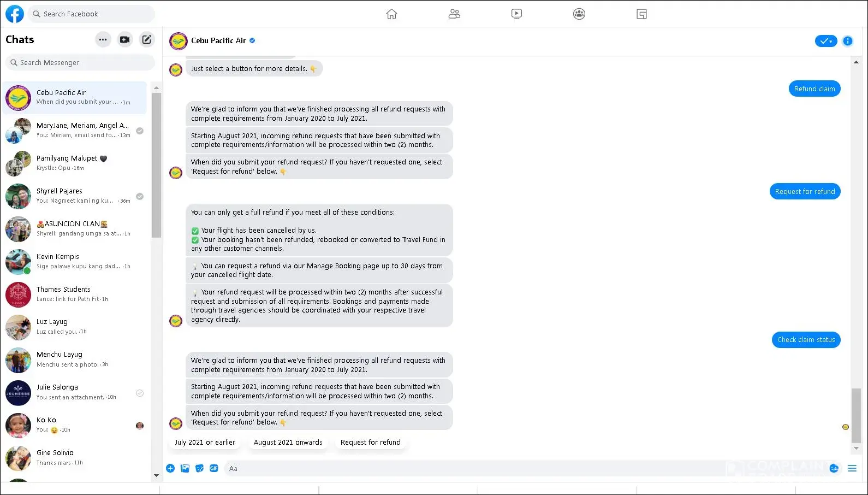868x495 pixels.
Task: Compose a new message
Action: pos(147,39)
